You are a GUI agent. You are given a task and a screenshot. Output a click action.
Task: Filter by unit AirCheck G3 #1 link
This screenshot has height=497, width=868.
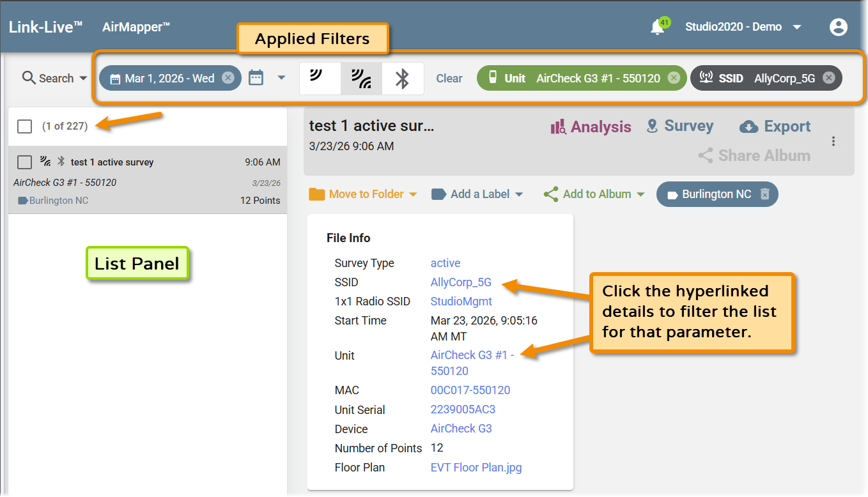pyautogui.click(x=472, y=363)
